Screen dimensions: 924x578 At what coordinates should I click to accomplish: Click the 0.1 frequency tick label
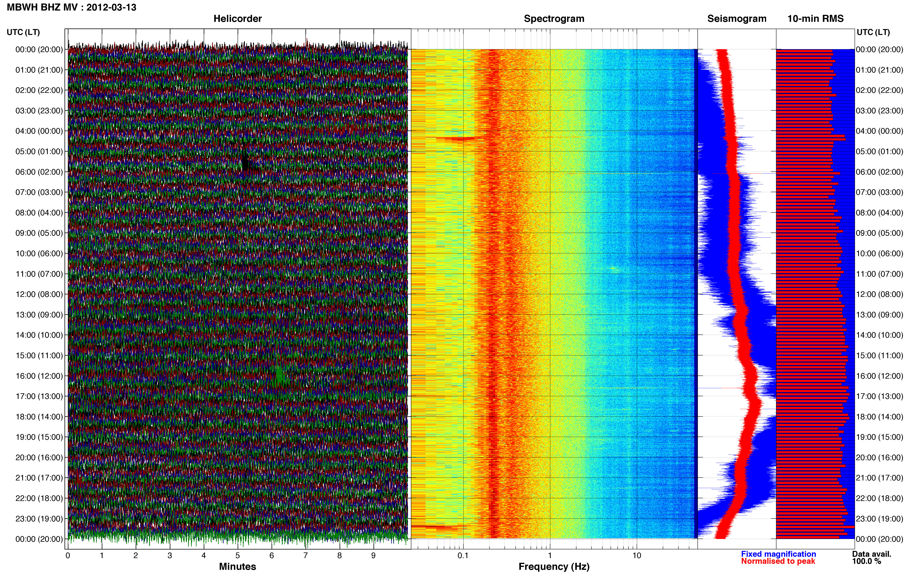click(463, 555)
